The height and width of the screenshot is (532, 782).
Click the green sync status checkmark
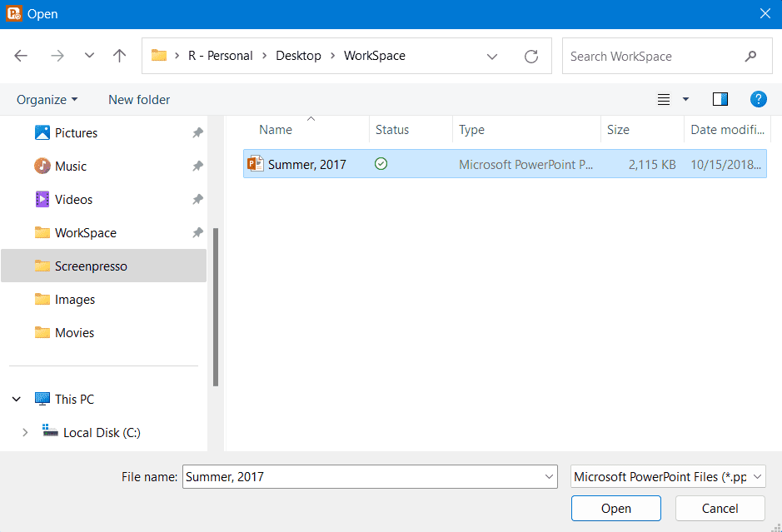coord(381,163)
